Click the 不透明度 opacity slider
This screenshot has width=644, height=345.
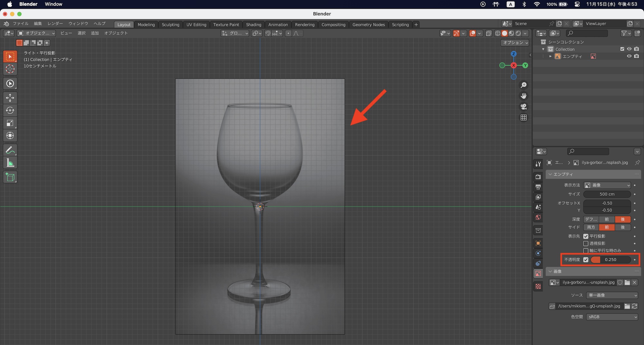(611, 260)
